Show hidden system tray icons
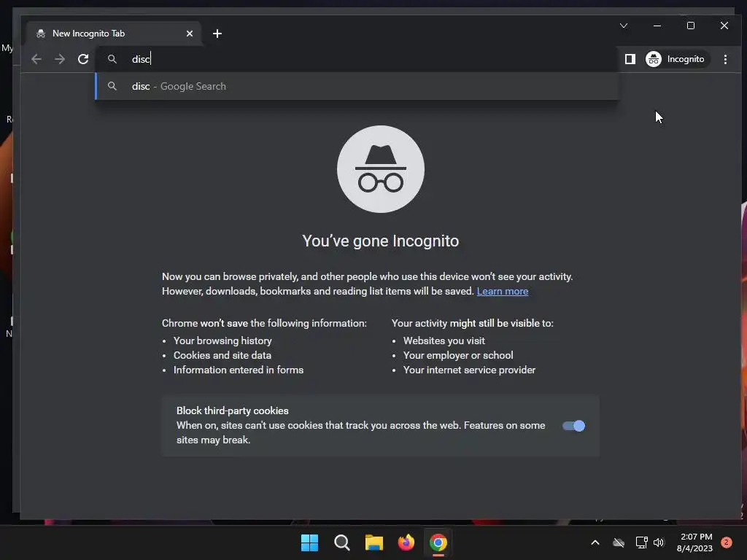Screen dimensions: 747x560 tap(595, 542)
